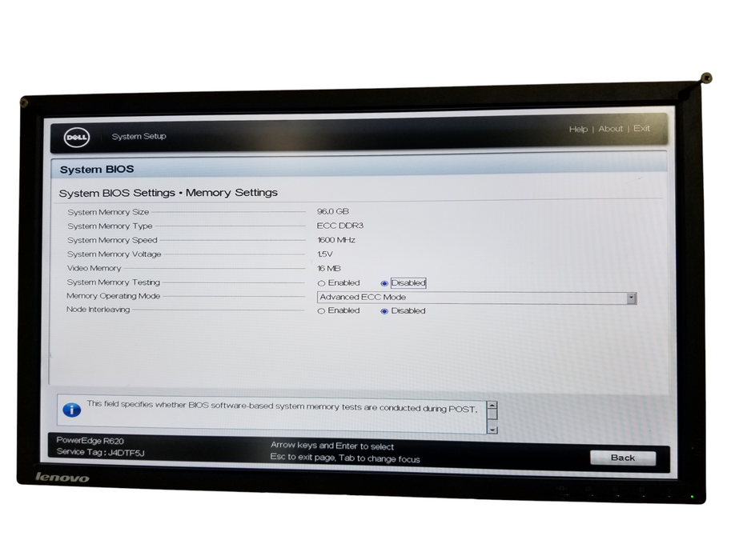This screenshot has height=560, width=747.
Task: Click help text scroll up arrow
Action: [x=492, y=406]
